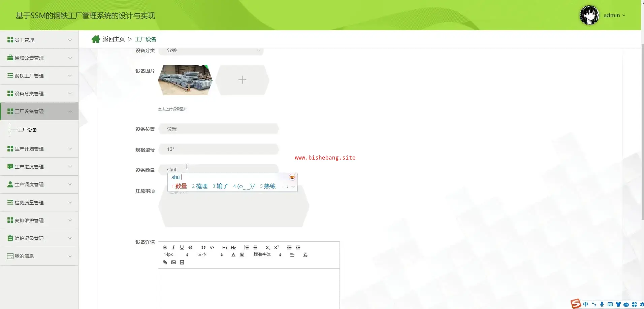Screen dimensions: 644x309
Task: Decrease indent in the editor
Action: [x=289, y=247]
